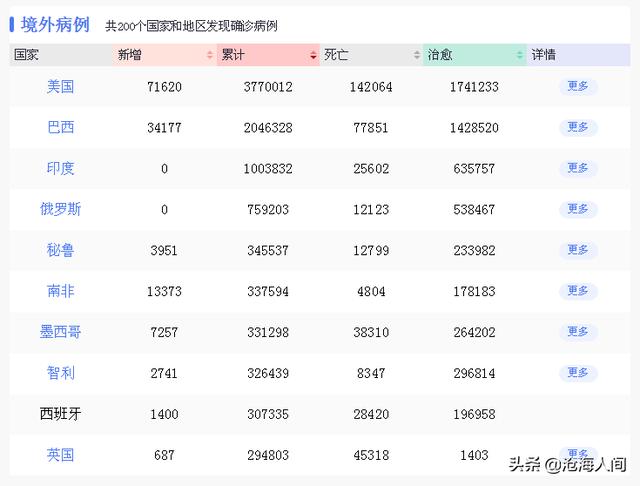Viewport: 640px width, 486px height.
Task: Click 更多 button in 南非 row
Action: pyautogui.click(x=578, y=291)
